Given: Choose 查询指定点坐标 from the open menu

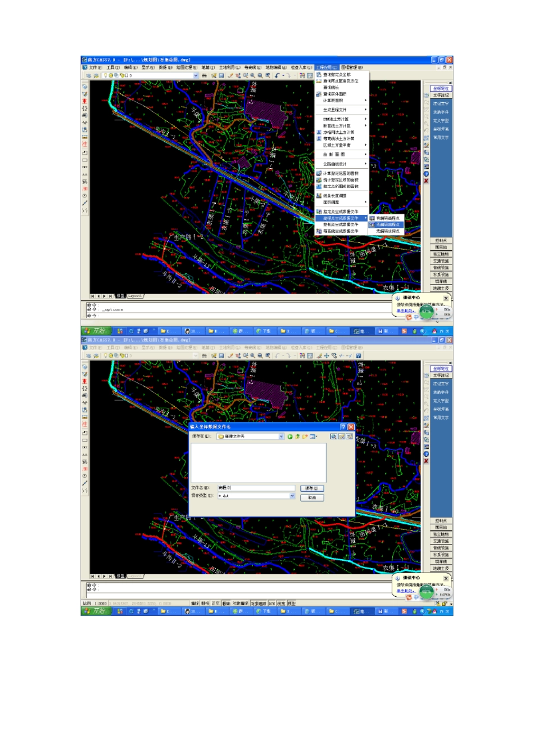Looking at the screenshot, I should (337, 74).
